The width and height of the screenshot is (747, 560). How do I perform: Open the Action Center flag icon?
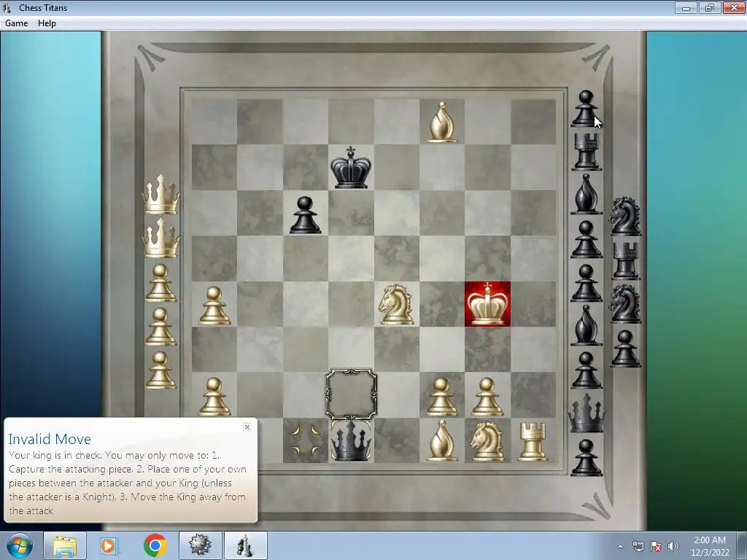(x=656, y=546)
